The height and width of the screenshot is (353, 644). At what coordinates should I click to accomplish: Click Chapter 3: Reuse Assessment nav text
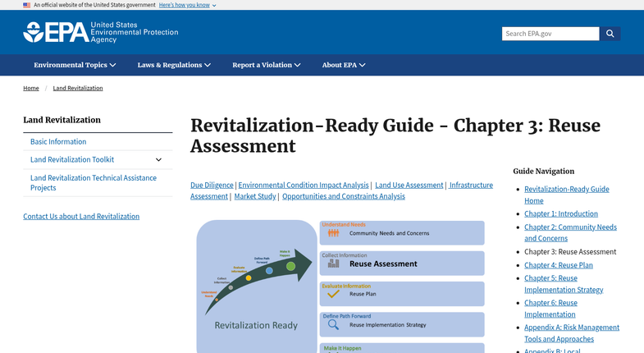(570, 252)
